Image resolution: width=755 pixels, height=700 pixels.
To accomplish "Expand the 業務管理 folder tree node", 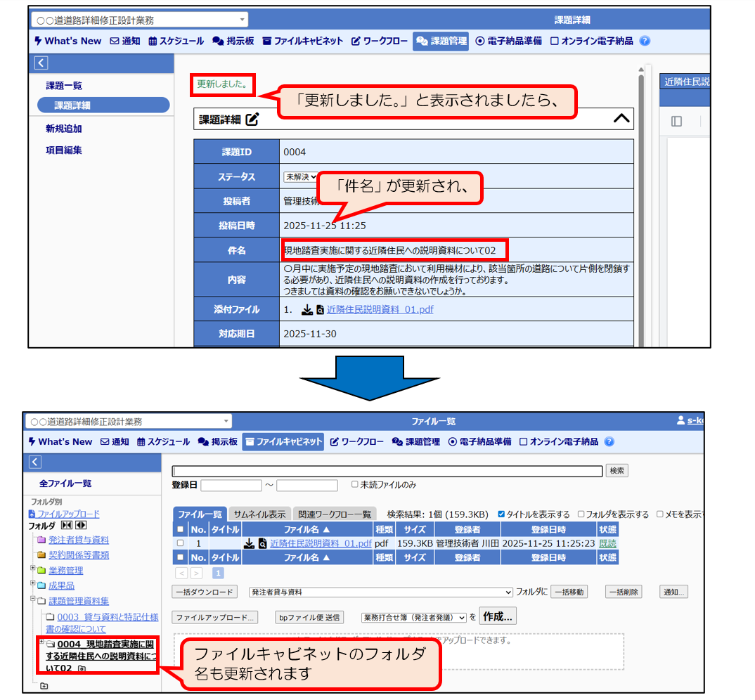I will 33,568.
